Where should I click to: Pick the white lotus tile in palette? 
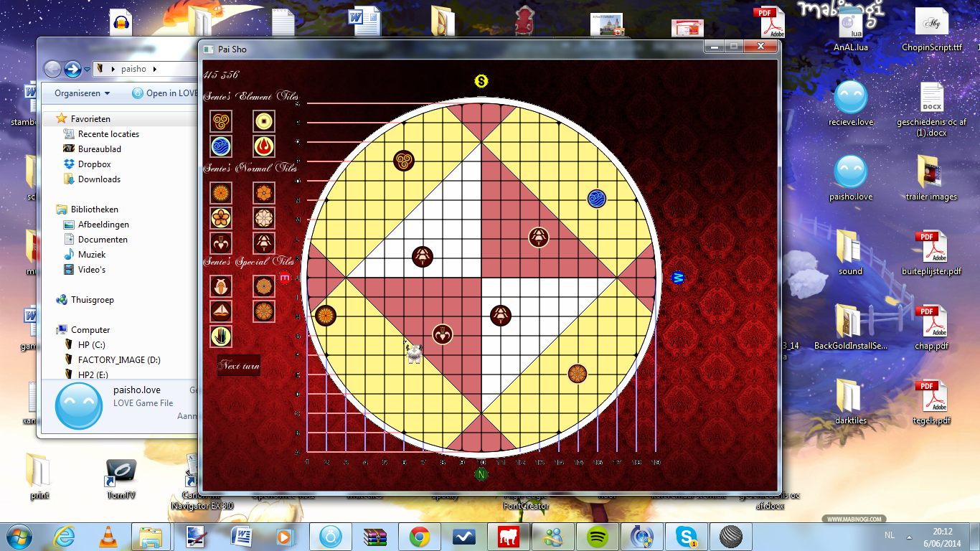click(x=264, y=217)
